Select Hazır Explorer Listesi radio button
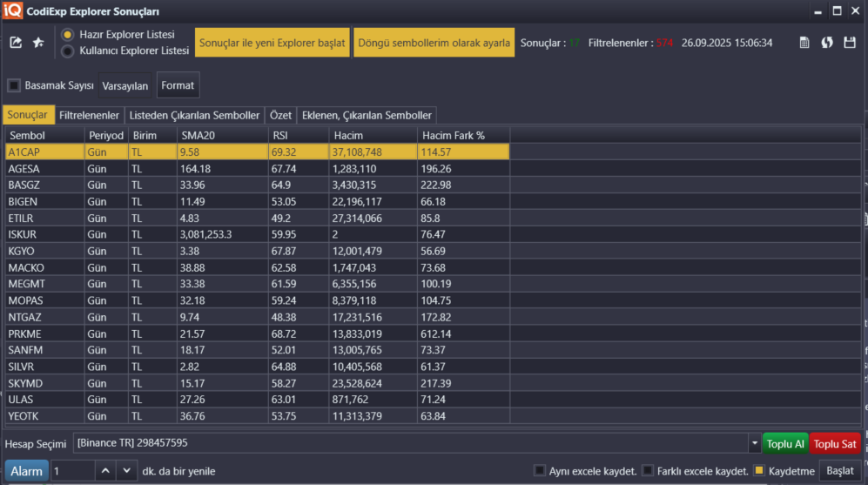 [68, 34]
